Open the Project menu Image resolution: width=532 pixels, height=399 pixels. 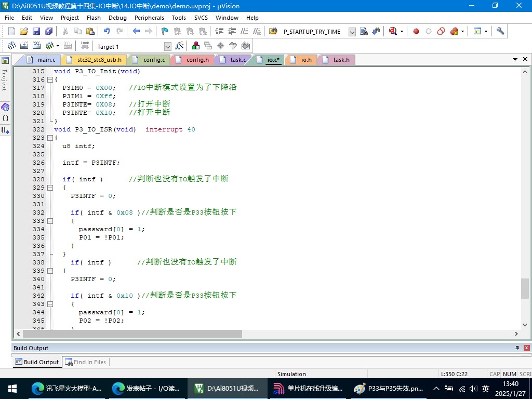(x=70, y=18)
